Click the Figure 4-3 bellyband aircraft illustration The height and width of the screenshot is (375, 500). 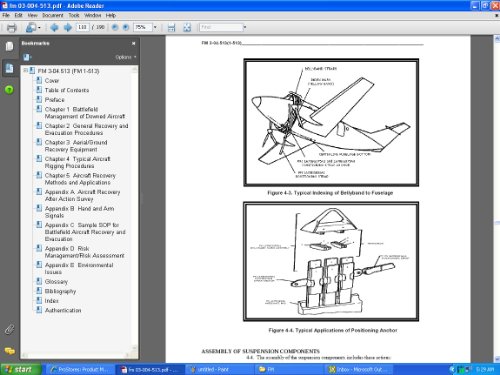(331, 122)
